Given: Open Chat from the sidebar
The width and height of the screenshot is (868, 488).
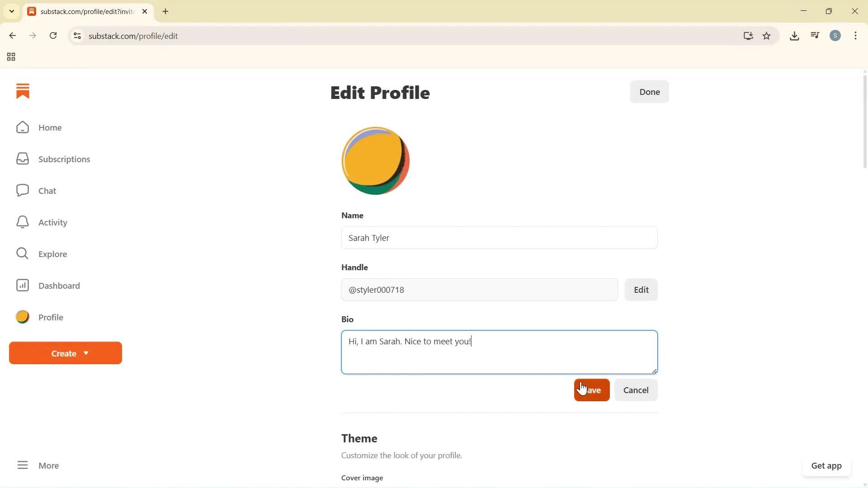Looking at the screenshot, I should coord(47,190).
